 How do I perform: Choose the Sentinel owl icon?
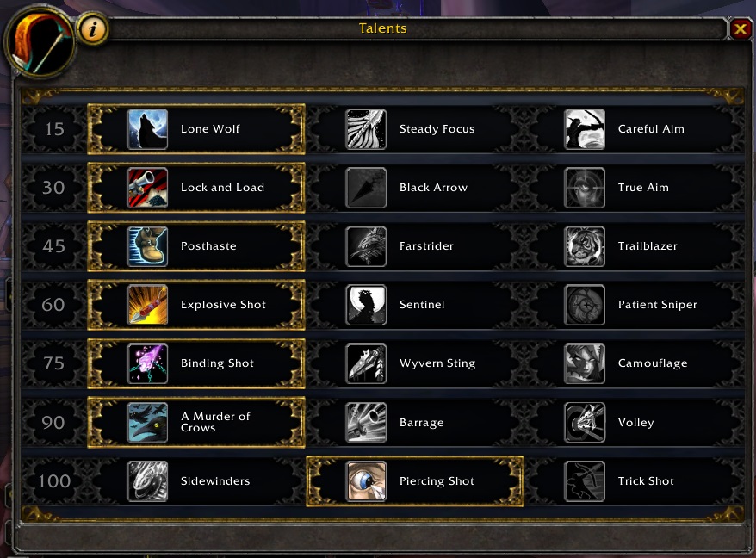[366, 305]
